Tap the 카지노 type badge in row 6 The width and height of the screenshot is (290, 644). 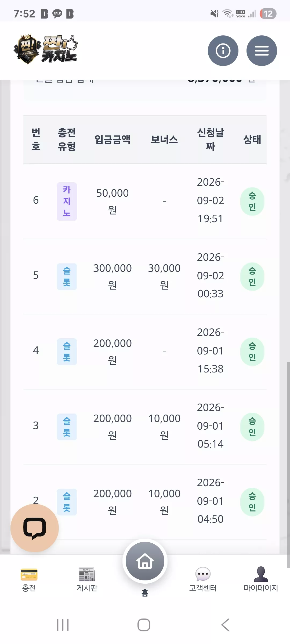click(67, 202)
